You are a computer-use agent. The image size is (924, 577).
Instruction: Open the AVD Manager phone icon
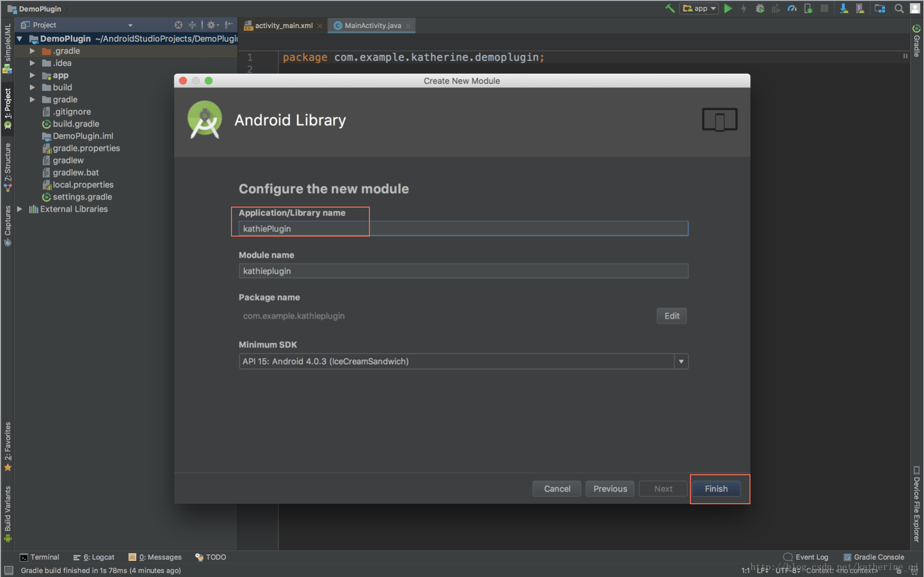pyautogui.click(x=860, y=8)
